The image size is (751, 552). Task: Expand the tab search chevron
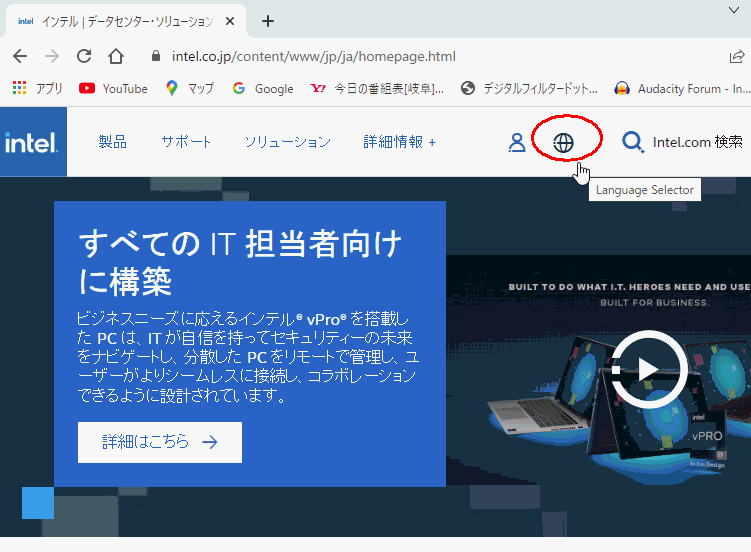tap(734, 10)
